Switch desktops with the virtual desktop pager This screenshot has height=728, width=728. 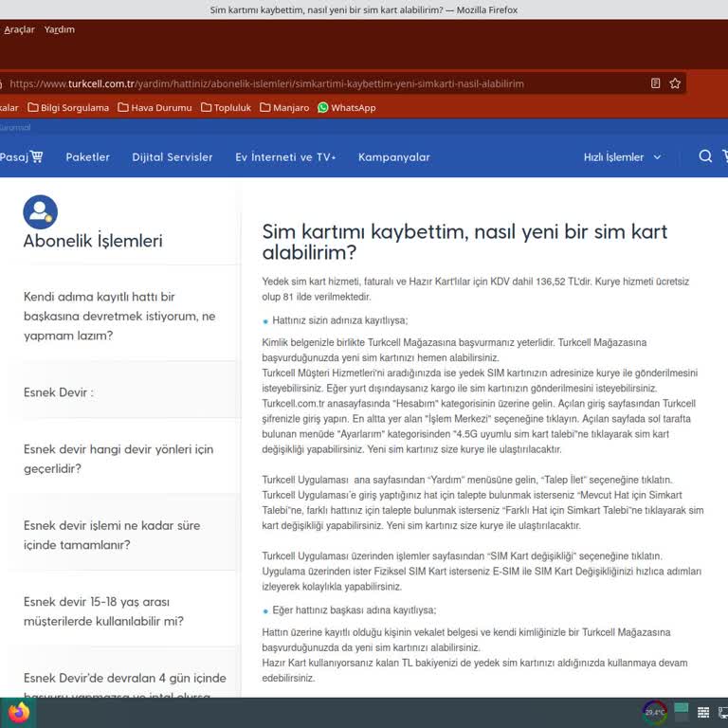pos(682,712)
